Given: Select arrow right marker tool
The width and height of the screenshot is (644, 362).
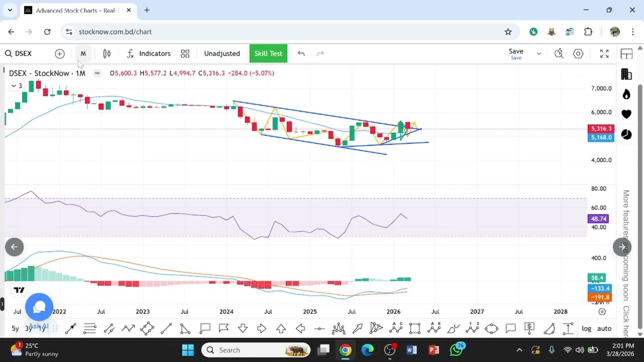Looking at the screenshot, I should (262, 329).
